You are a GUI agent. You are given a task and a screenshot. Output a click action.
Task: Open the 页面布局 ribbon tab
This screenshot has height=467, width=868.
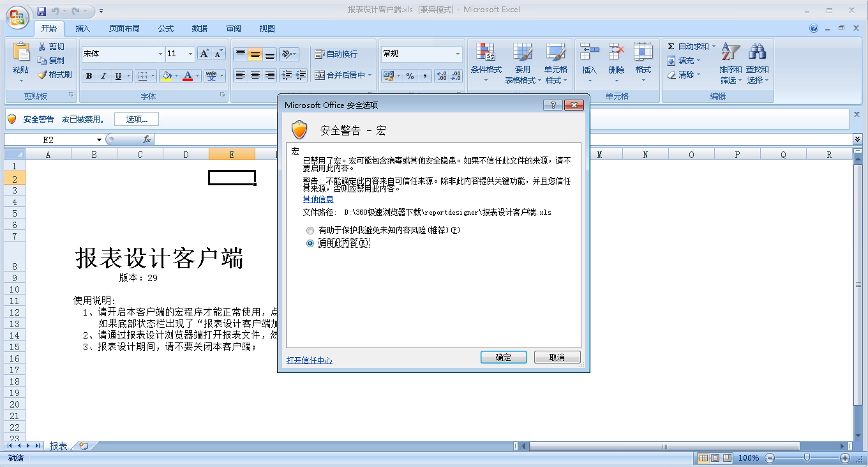[x=124, y=28]
